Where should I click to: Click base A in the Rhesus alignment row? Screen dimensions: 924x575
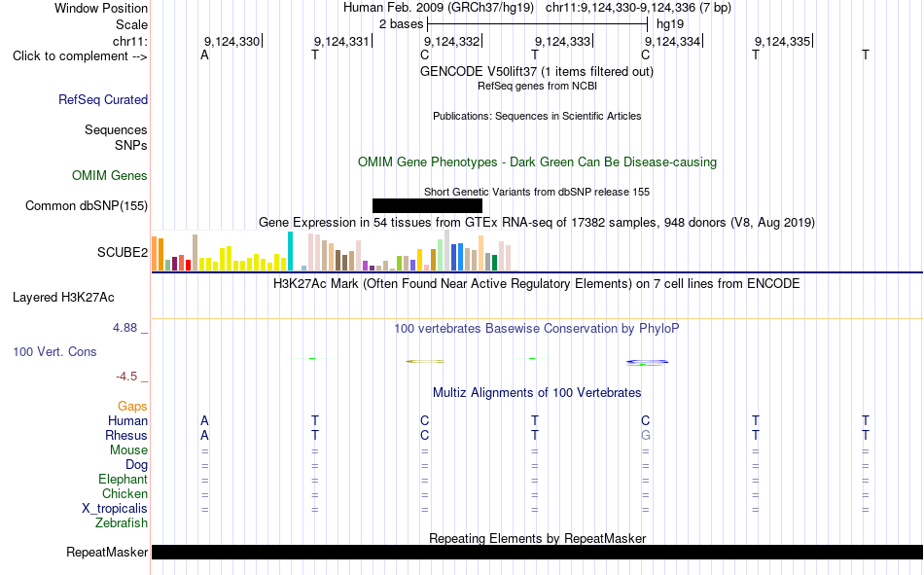[204, 435]
